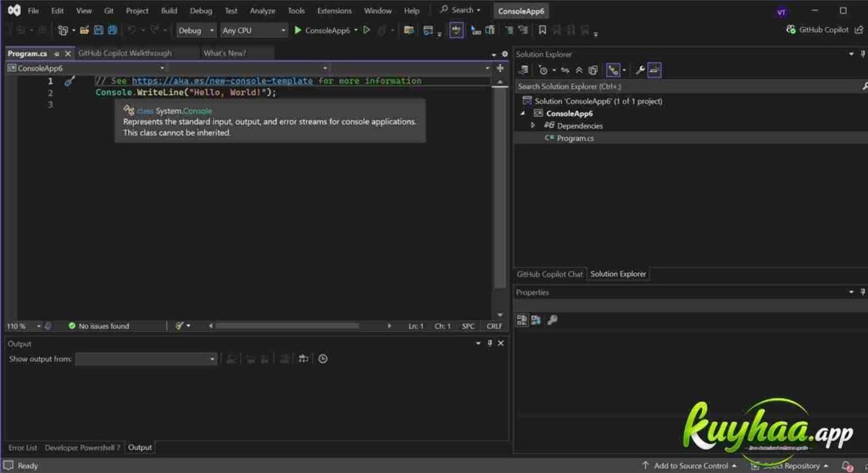868x473 pixels.
Task: Click the clock timestamp icon in Output
Action: pyautogui.click(x=323, y=359)
